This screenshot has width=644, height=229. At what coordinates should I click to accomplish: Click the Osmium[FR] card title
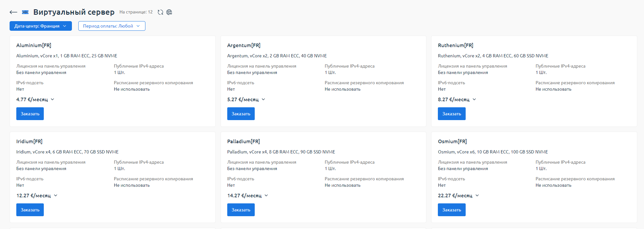pos(452,142)
